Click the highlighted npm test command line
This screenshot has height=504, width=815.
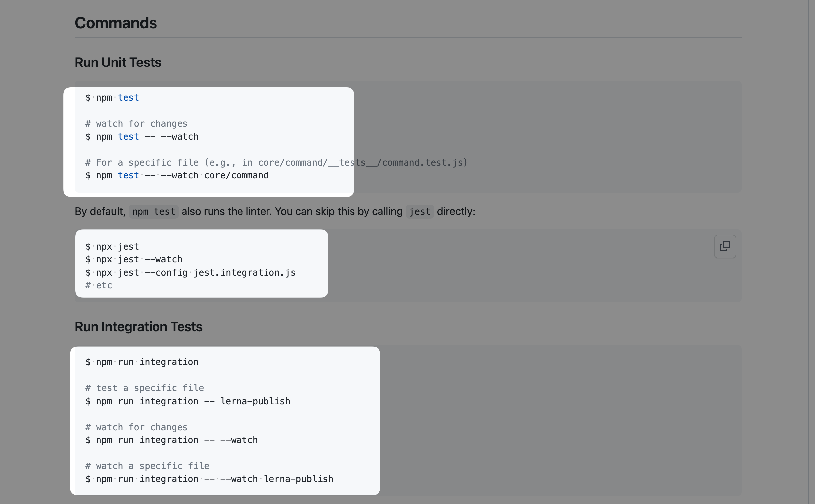[112, 98]
